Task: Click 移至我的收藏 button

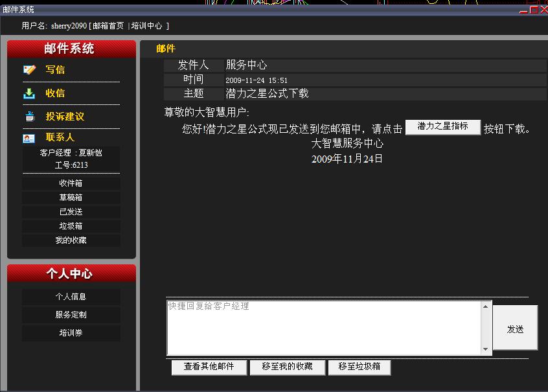Action: (288, 367)
